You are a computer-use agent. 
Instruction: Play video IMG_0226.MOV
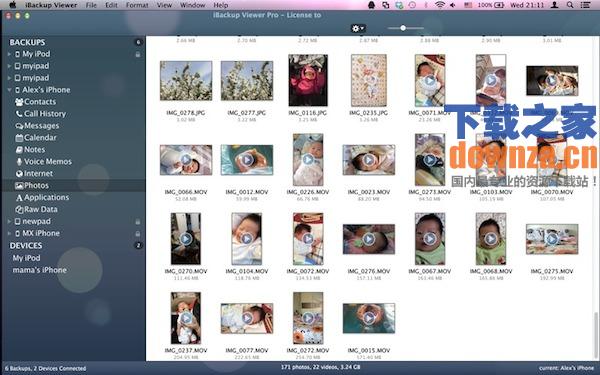pyautogui.click(x=308, y=160)
